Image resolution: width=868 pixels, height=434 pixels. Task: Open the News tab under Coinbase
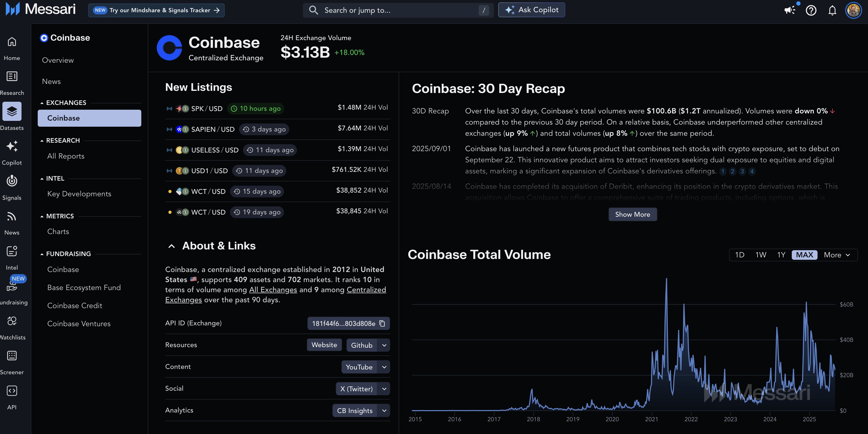tap(51, 81)
